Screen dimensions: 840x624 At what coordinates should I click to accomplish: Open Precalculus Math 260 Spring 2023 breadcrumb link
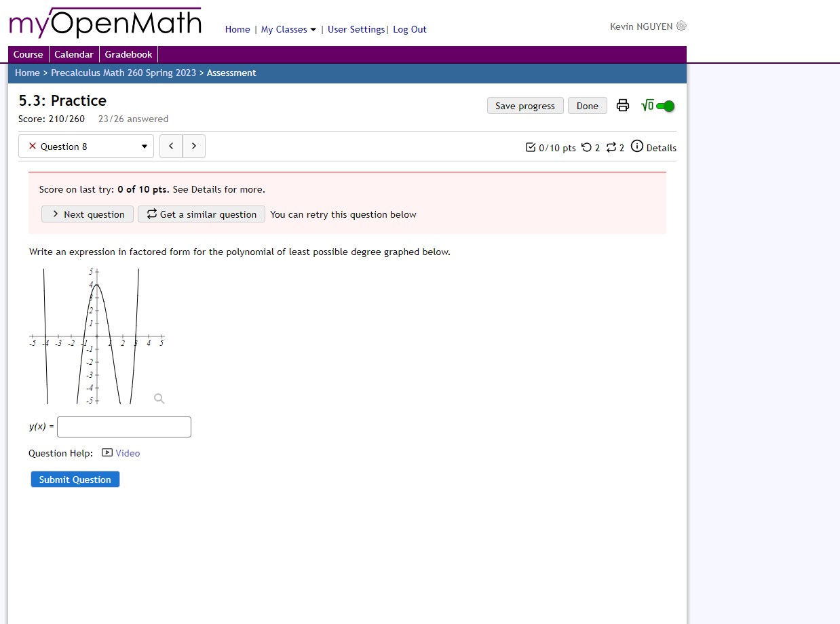tap(123, 73)
